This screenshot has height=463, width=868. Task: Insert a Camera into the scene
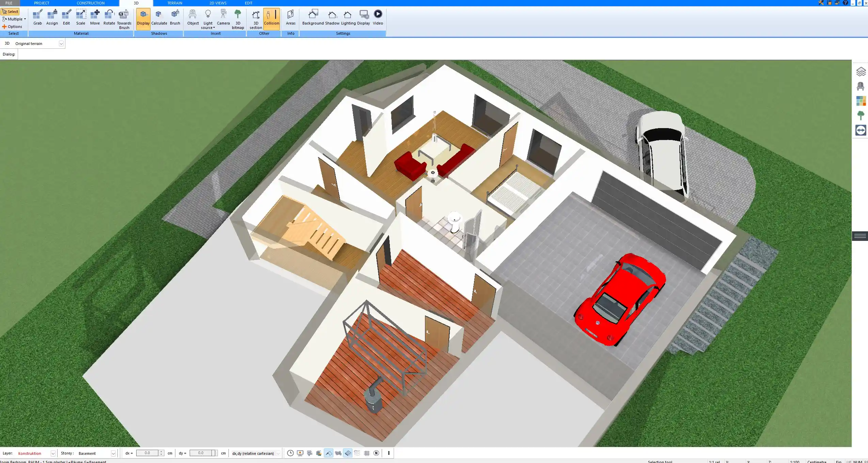tap(223, 17)
